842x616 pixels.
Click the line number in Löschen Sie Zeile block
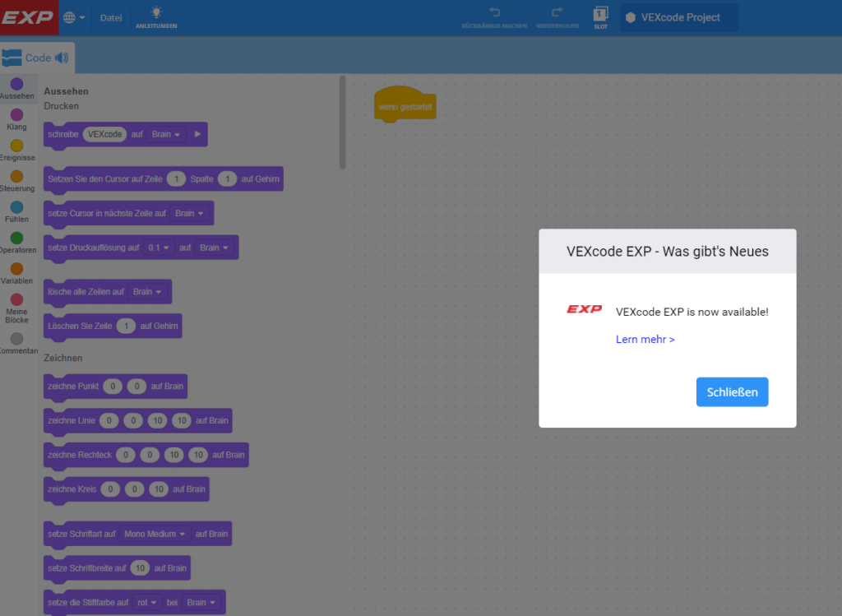[126, 326]
